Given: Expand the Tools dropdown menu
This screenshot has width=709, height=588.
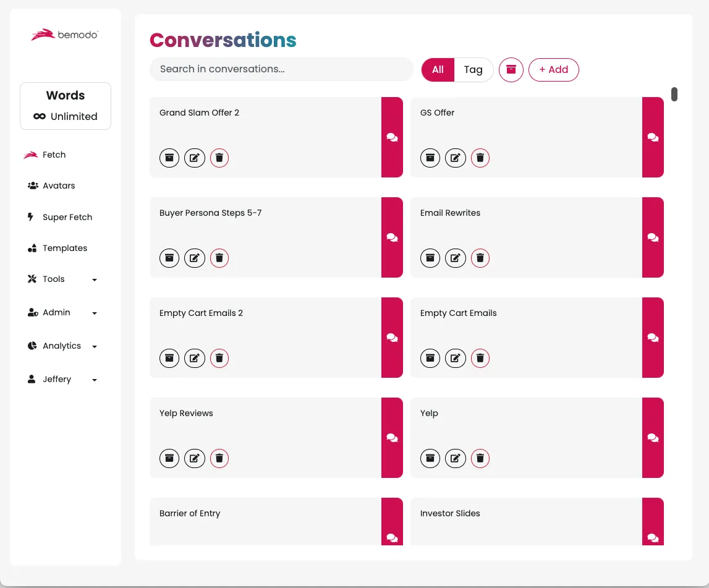Looking at the screenshot, I should point(62,279).
